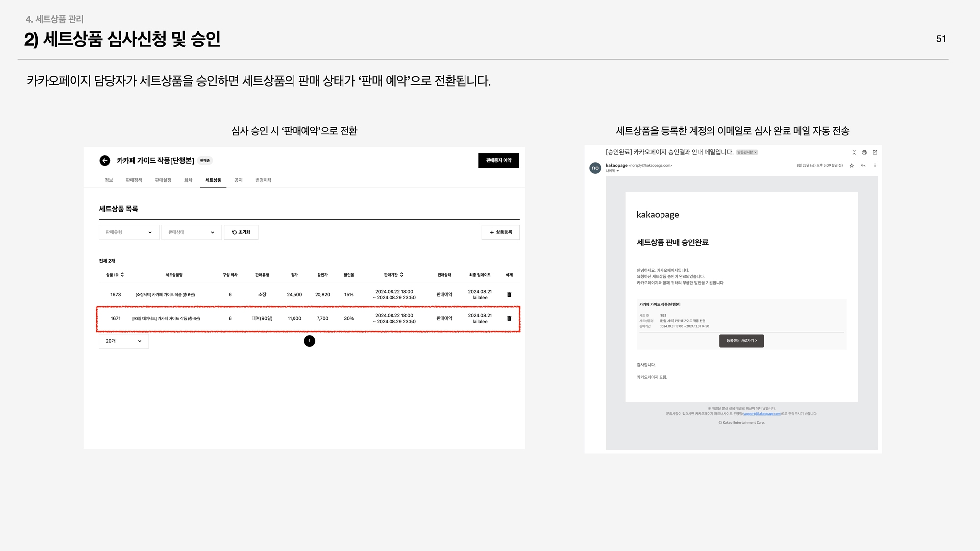Click the kakaopage logo in email
980x551 pixels.
[x=658, y=215]
